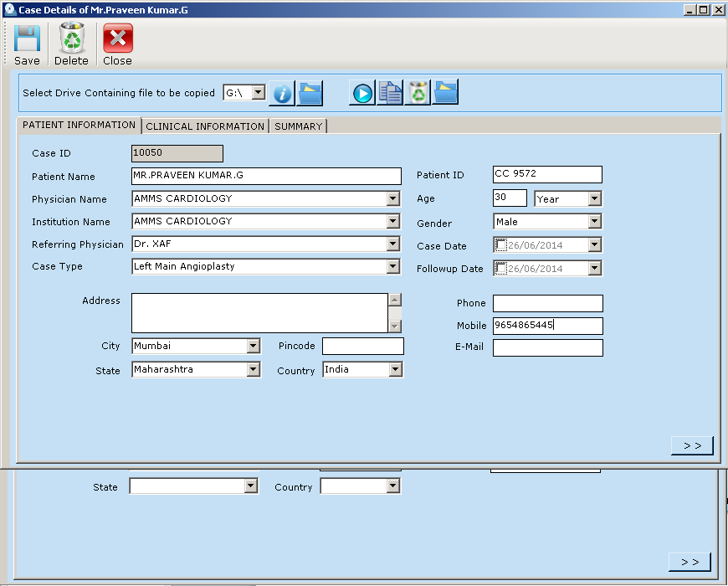Enable the Followup Date checkbox
The height and width of the screenshot is (586, 728).
click(500, 269)
